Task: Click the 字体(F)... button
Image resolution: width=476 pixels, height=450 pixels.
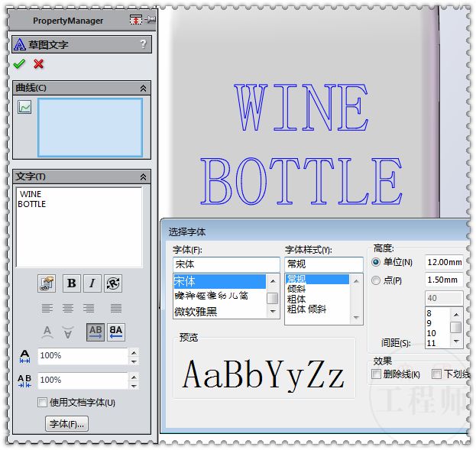Action: [x=67, y=423]
